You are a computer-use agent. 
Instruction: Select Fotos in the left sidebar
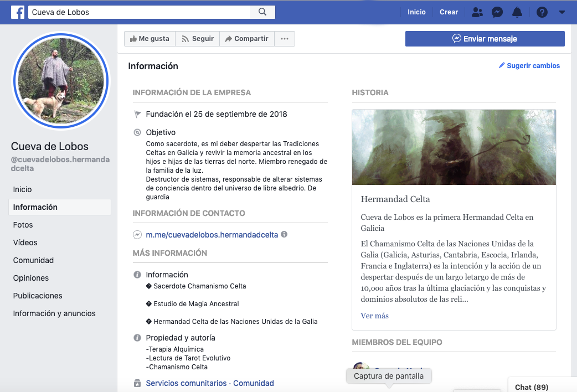point(23,225)
